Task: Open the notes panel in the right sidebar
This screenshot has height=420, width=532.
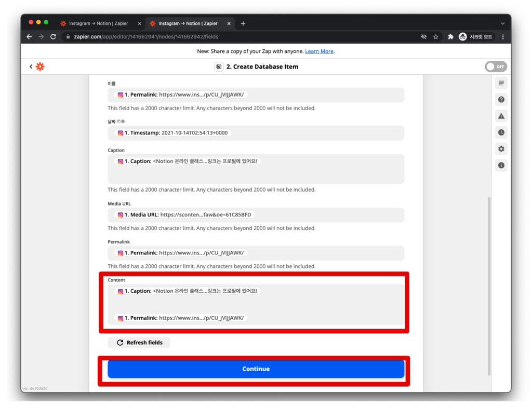Action: (501, 83)
